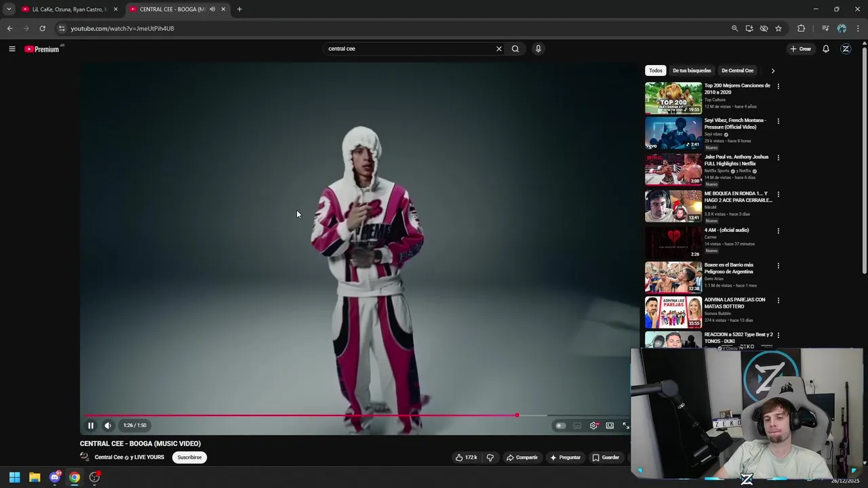Open options for Top 200 Mejores Canciones

click(x=778, y=86)
